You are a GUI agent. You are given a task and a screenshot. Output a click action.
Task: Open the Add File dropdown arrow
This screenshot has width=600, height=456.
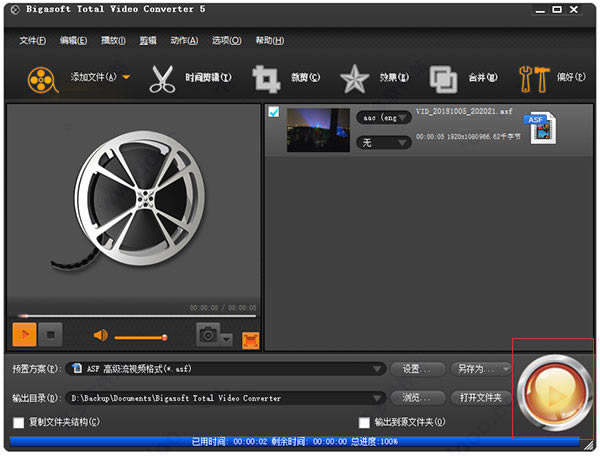pos(126,77)
